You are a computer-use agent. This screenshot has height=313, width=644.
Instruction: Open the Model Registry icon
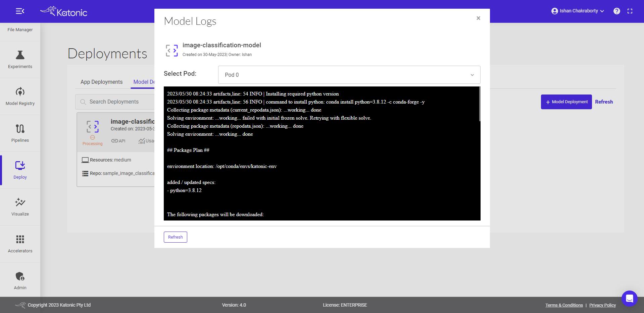(x=20, y=92)
